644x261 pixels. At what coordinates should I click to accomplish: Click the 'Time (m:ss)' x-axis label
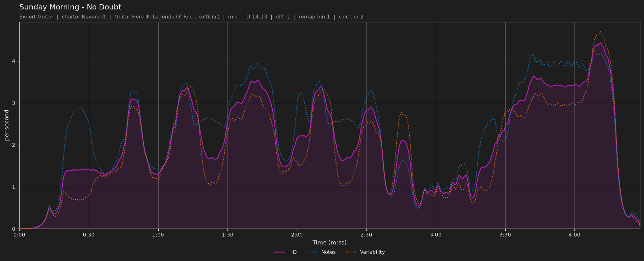point(329,242)
